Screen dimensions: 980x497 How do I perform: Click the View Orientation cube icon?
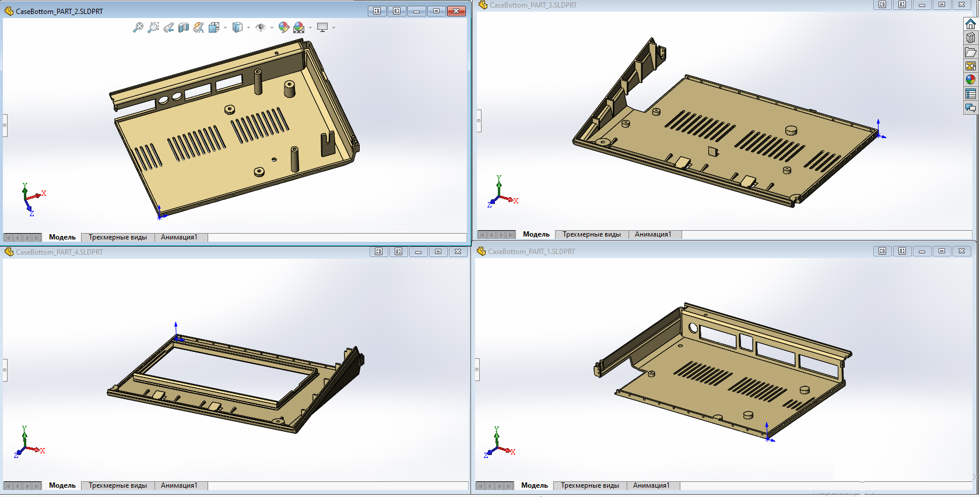pos(214,27)
